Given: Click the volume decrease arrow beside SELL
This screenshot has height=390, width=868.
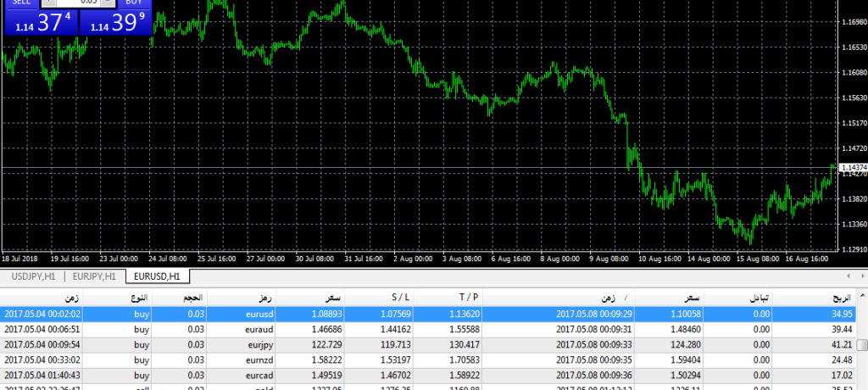Looking at the screenshot, I should pyautogui.click(x=47, y=3).
